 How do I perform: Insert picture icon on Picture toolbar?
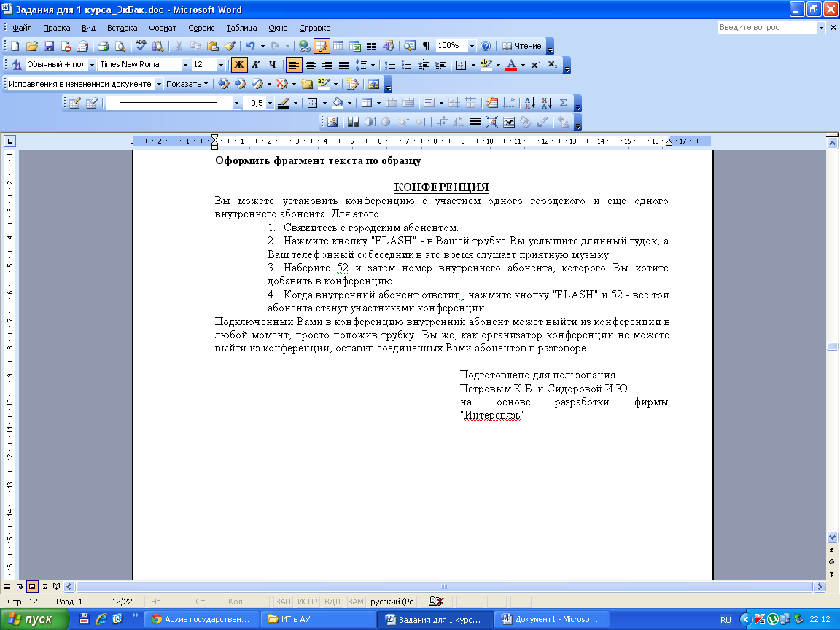point(332,122)
